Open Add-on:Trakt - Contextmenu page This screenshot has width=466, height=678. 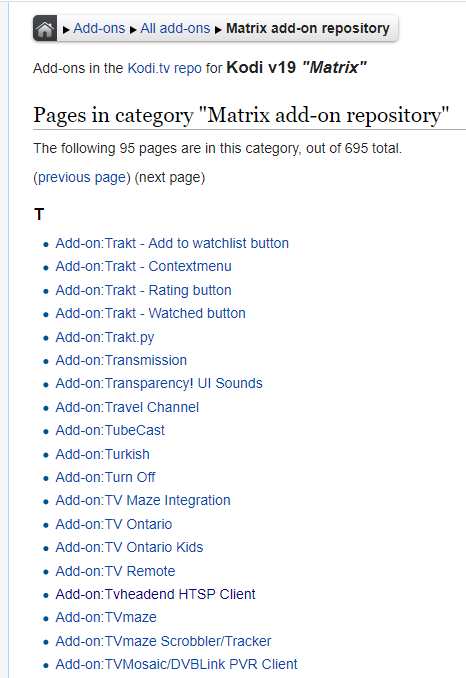tap(144, 266)
